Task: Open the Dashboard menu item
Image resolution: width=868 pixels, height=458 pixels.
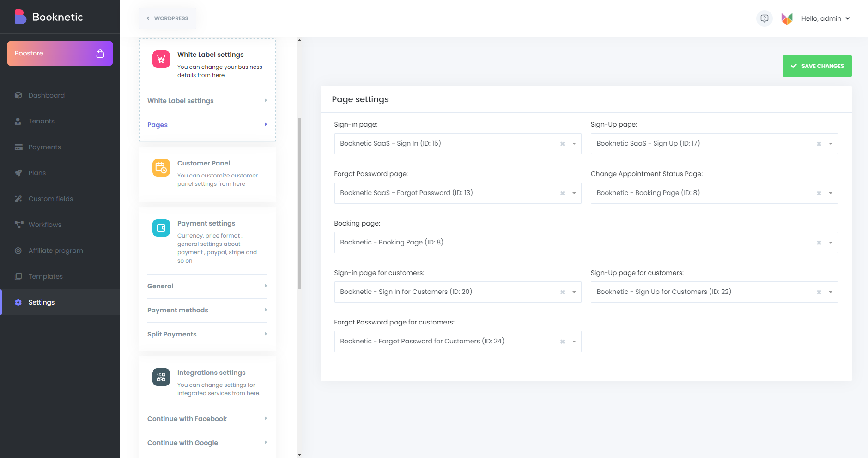Action: point(60,95)
